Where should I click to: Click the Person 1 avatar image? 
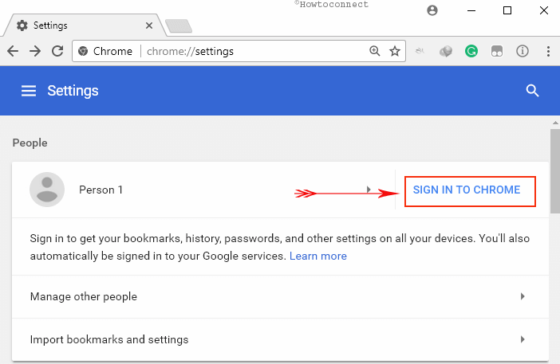47,190
